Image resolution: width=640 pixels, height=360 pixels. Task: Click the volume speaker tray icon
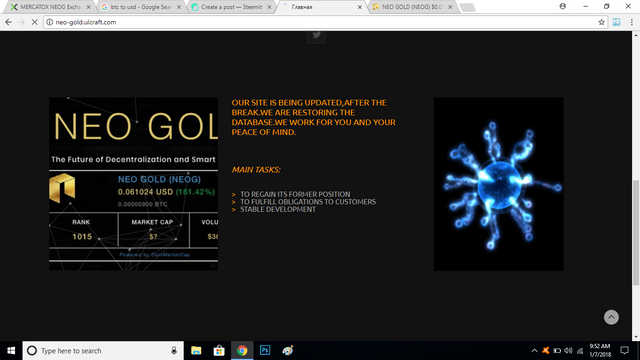click(568, 351)
